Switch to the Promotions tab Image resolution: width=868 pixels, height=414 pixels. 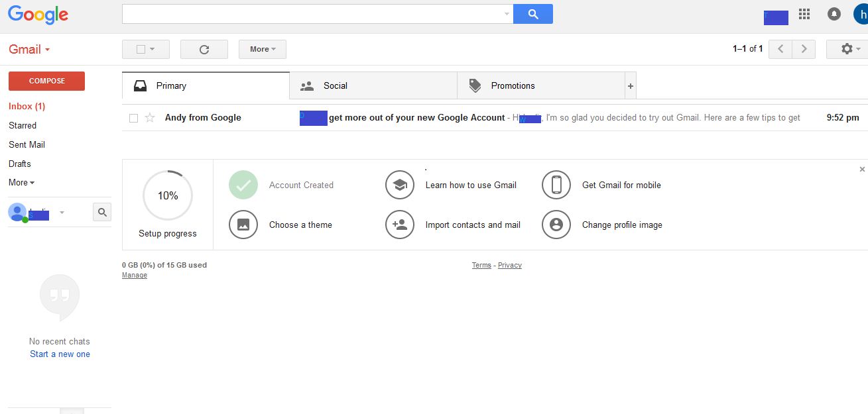[x=541, y=85]
